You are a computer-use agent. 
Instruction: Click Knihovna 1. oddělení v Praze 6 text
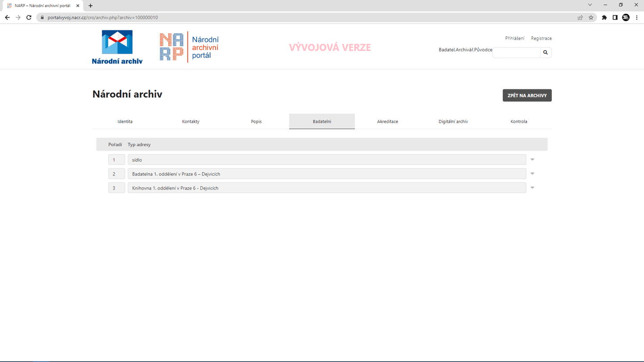175,188
